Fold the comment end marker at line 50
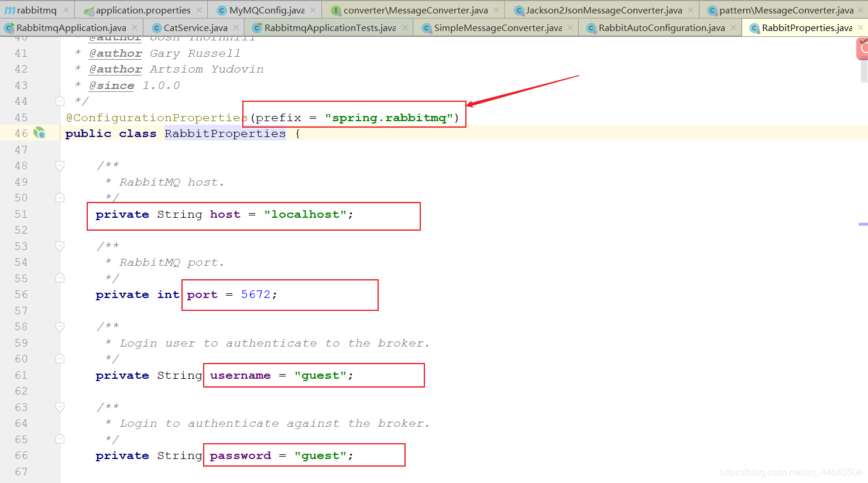 (60, 198)
